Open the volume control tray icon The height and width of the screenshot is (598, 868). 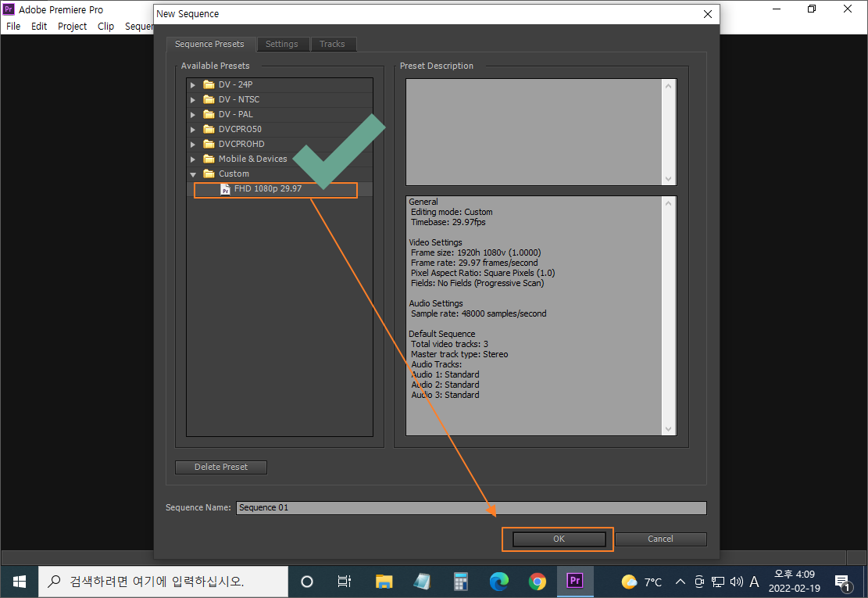point(736,582)
